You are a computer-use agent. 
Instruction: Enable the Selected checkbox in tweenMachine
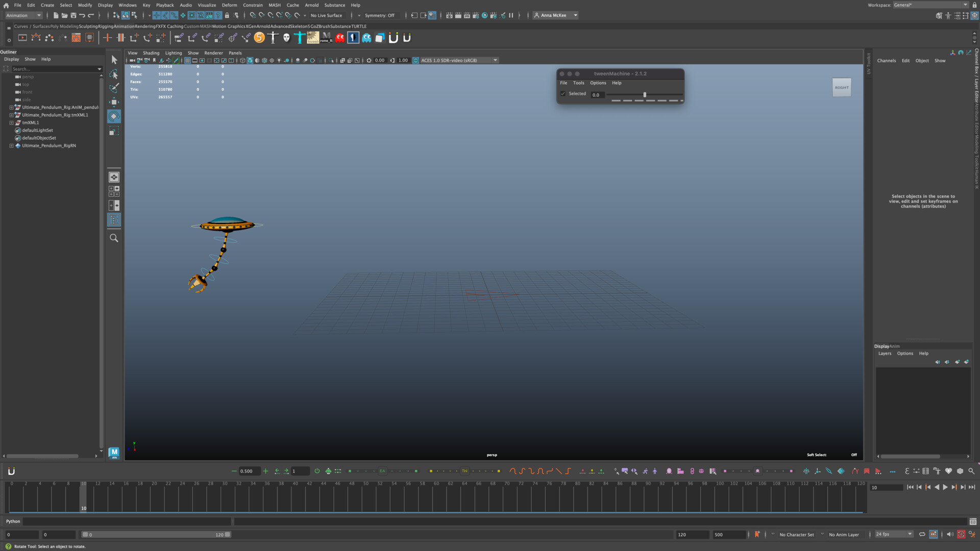(563, 94)
